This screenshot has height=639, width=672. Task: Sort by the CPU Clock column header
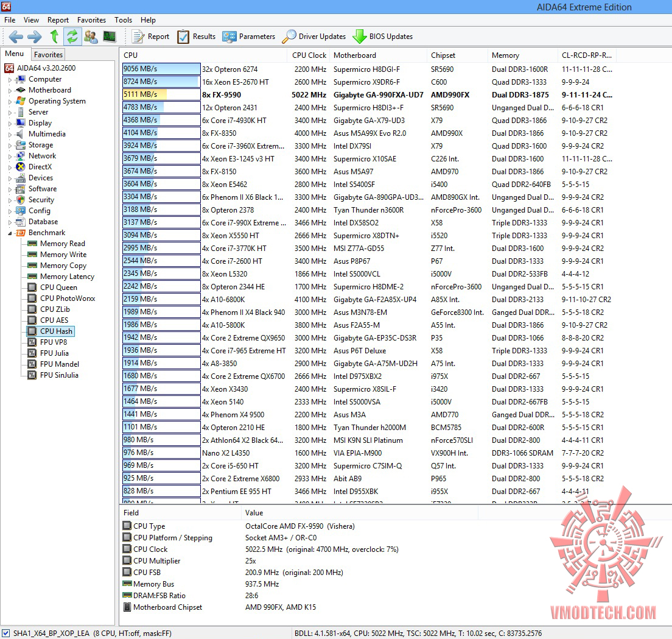point(309,55)
